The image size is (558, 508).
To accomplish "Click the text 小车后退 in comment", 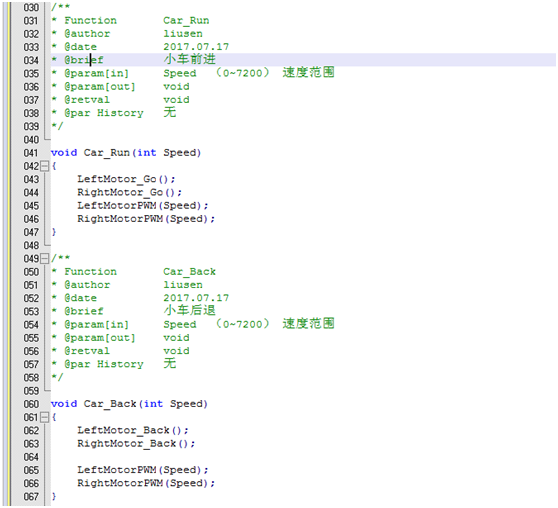I will [190, 310].
